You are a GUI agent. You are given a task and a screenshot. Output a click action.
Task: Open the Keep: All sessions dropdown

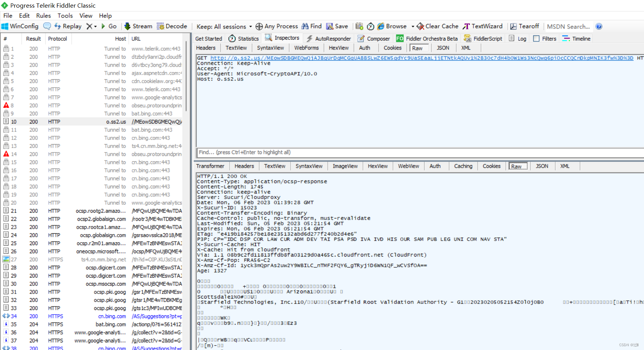tap(224, 26)
